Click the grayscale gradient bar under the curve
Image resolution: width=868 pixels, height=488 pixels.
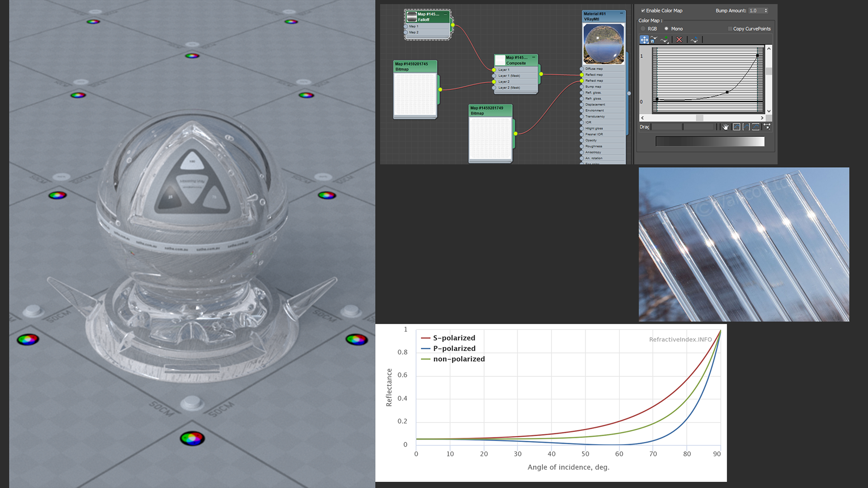coord(710,141)
